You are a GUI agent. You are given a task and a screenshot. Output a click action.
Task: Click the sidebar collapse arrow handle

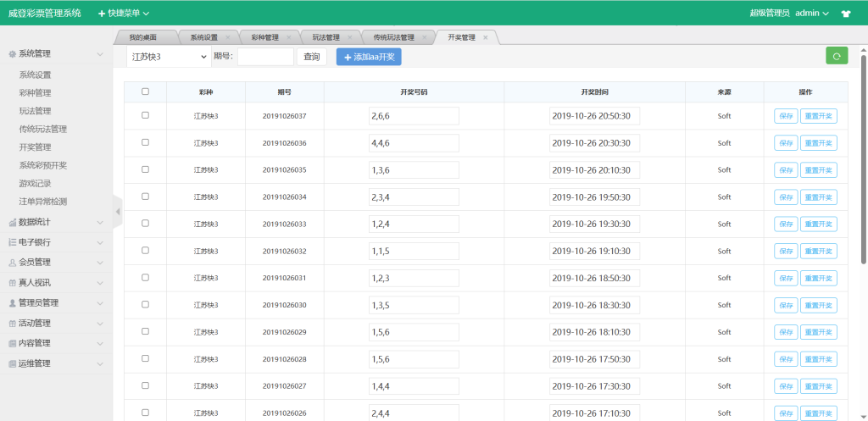117,211
